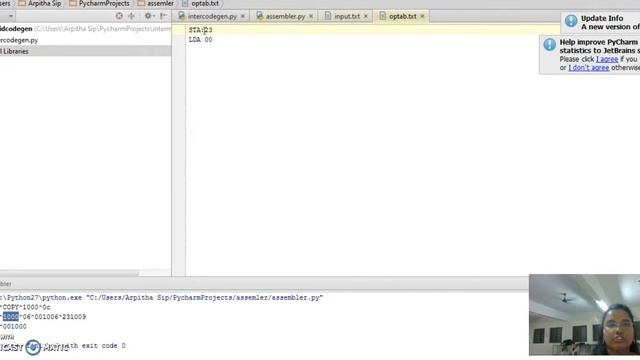Click the python.exe command line in console
The image size is (640, 360).
[x=162, y=298]
